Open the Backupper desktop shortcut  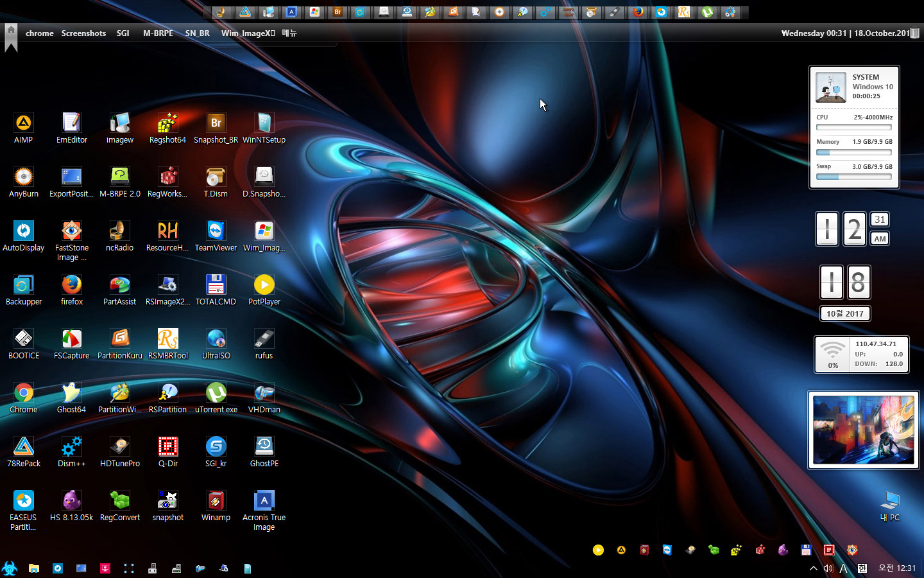point(24,290)
